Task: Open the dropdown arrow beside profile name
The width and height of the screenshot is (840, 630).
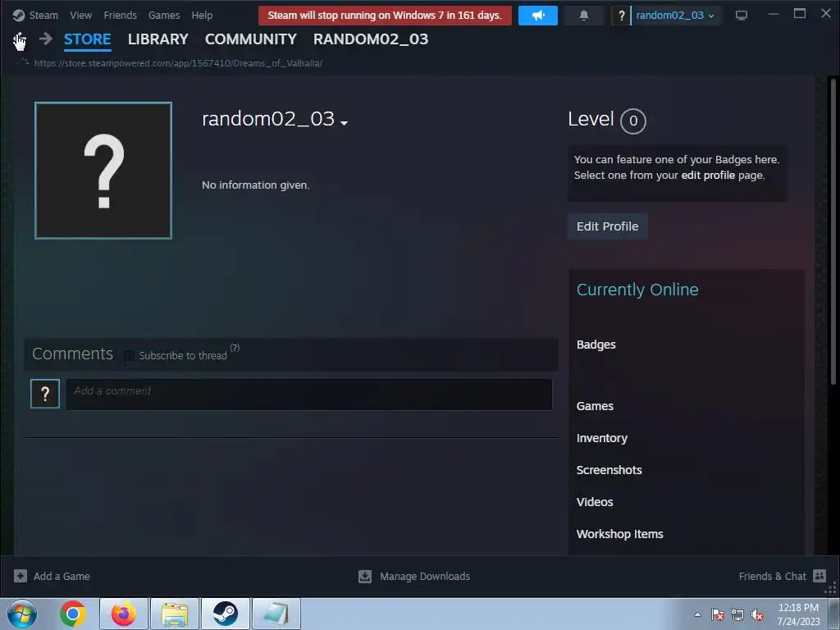Action: 344,123
